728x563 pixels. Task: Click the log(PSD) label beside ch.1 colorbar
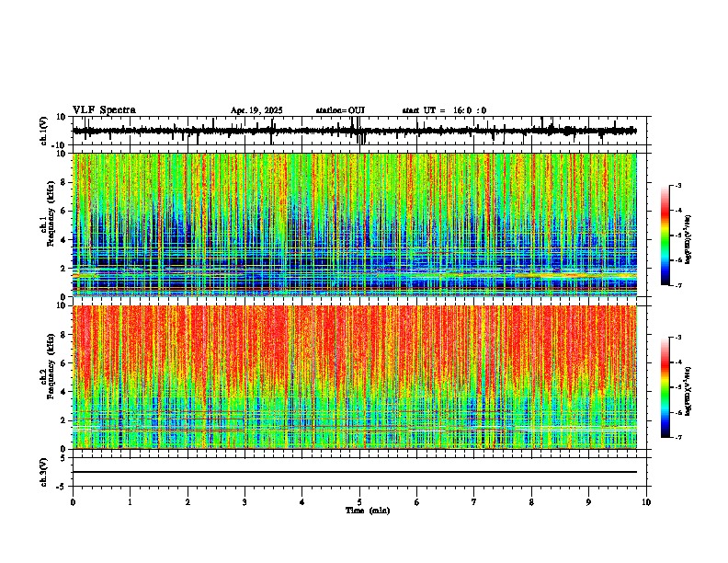point(688,240)
